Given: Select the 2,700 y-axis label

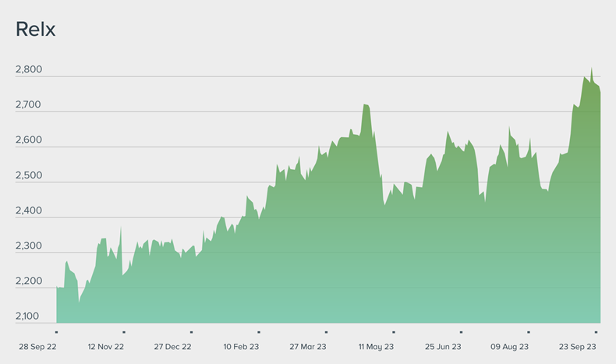Looking at the screenshot, I should [x=29, y=104].
